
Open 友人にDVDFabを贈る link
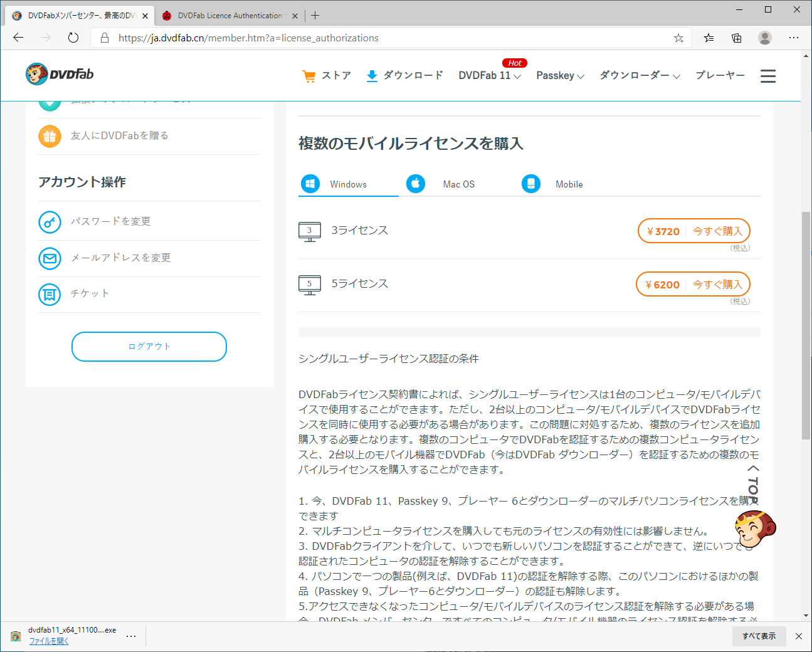coord(119,136)
